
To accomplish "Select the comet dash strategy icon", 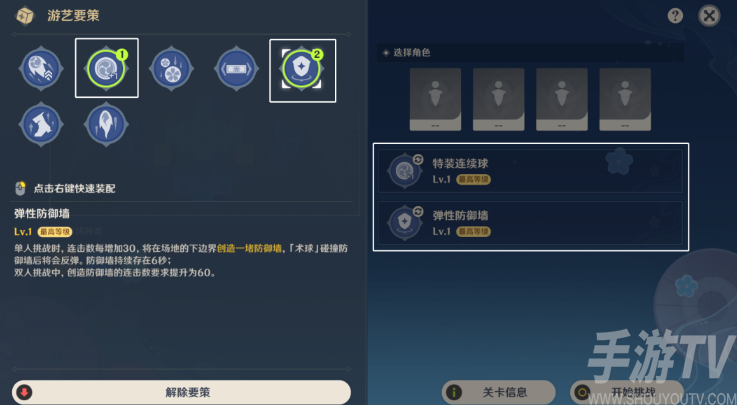I will (x=41, y=69).
